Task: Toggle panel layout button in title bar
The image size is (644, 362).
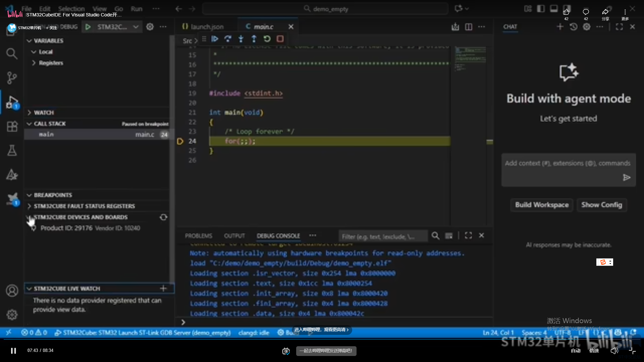Action: (x=554, y=9)
